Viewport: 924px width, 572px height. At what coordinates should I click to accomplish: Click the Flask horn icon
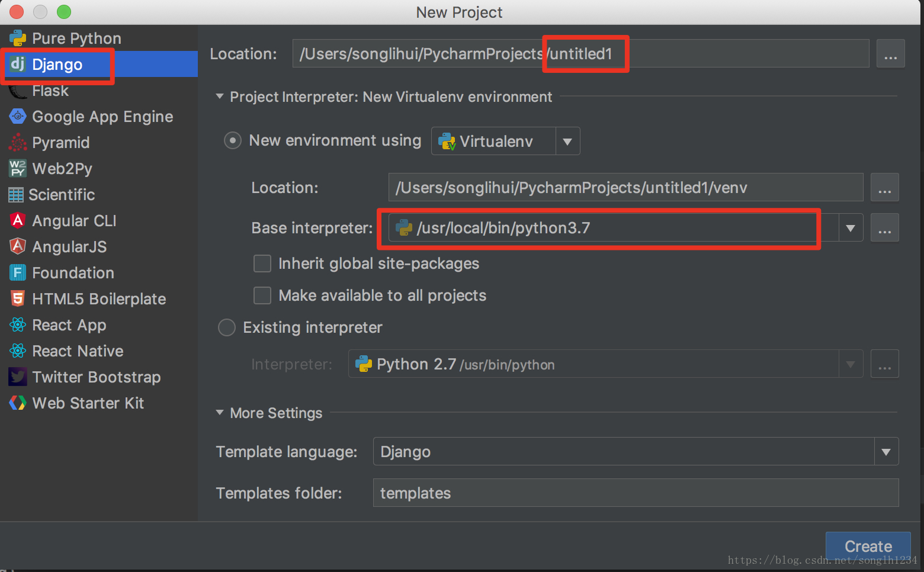tap(18, 91)
